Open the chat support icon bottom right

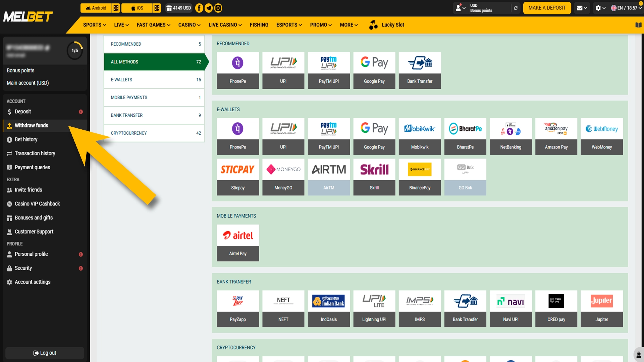(x=638, y=355)
